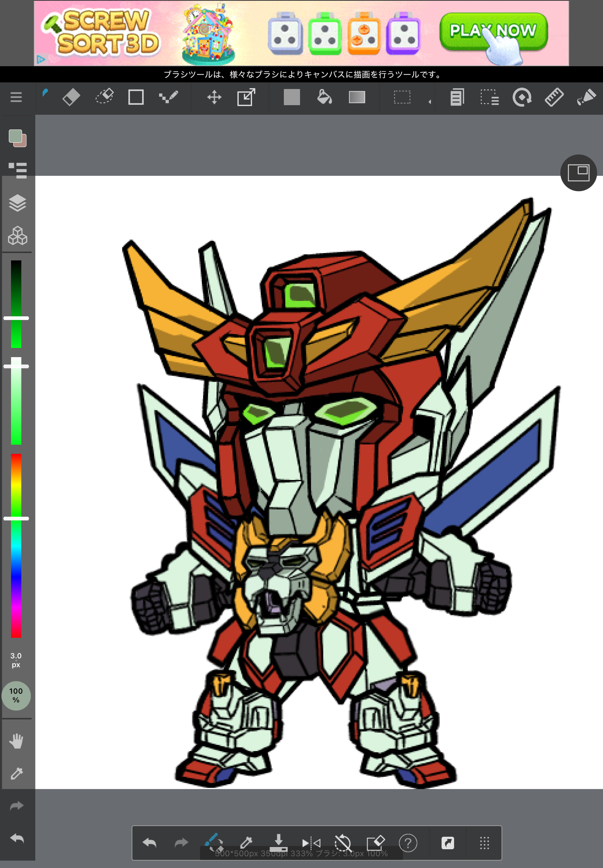Image resolution: width=603 pixels, height=868 pixels.
Task: Select the ruler-shaped tool in top toolbar
Action: 554,97
